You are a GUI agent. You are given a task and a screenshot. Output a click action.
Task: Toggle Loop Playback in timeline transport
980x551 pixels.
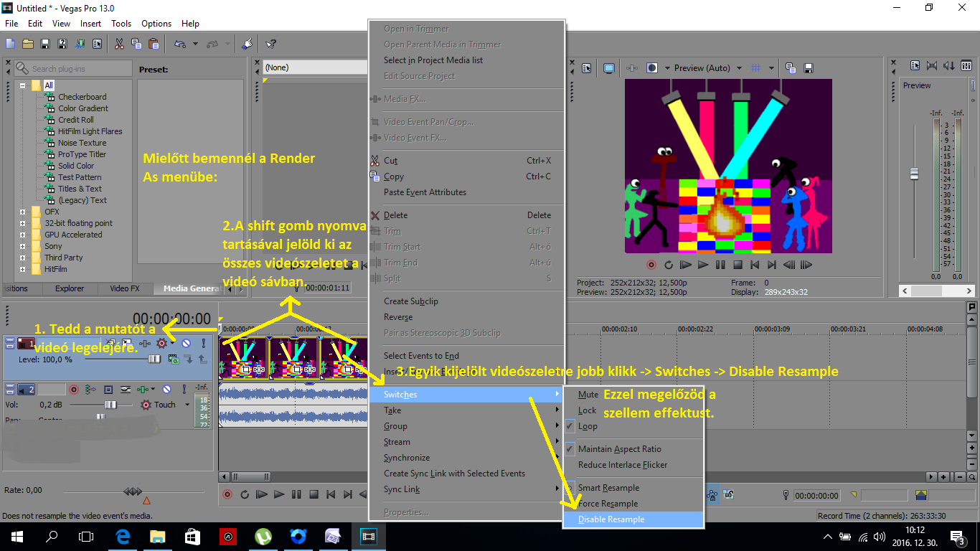click(245, 494)
